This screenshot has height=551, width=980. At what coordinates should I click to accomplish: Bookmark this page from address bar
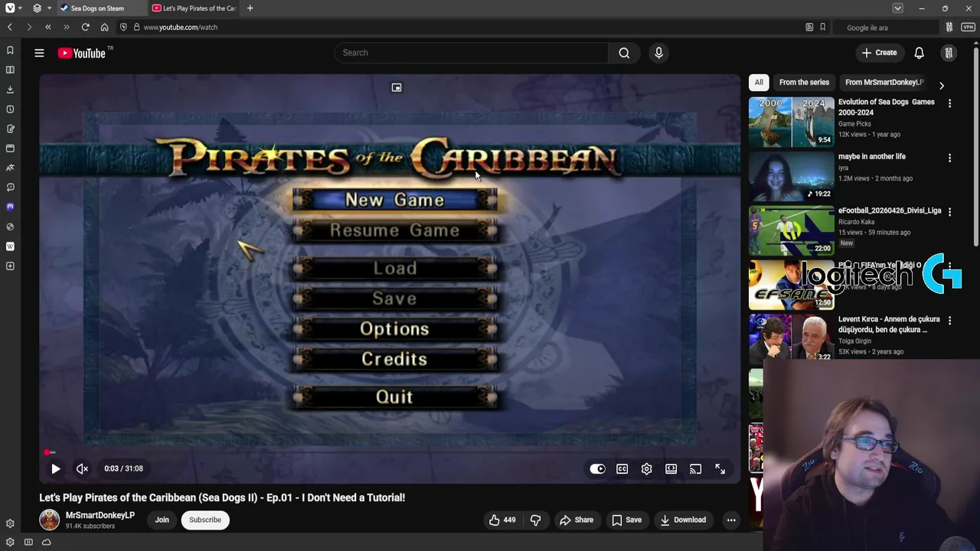[x=822, y=27]
